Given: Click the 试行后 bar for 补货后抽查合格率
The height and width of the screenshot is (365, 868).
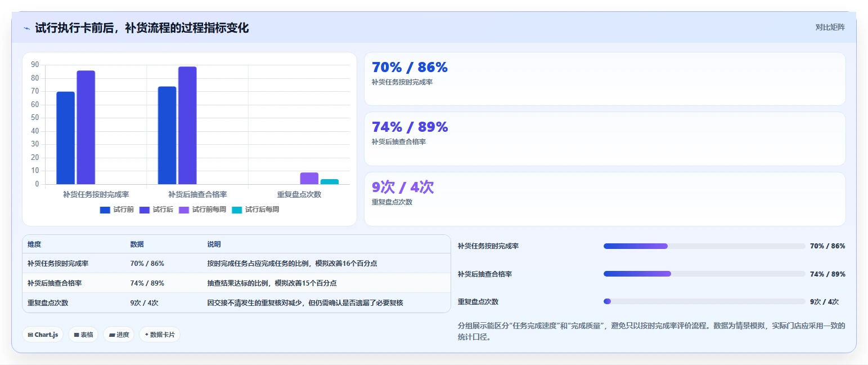Looking at the screenshot, I should tap(187, 126).
